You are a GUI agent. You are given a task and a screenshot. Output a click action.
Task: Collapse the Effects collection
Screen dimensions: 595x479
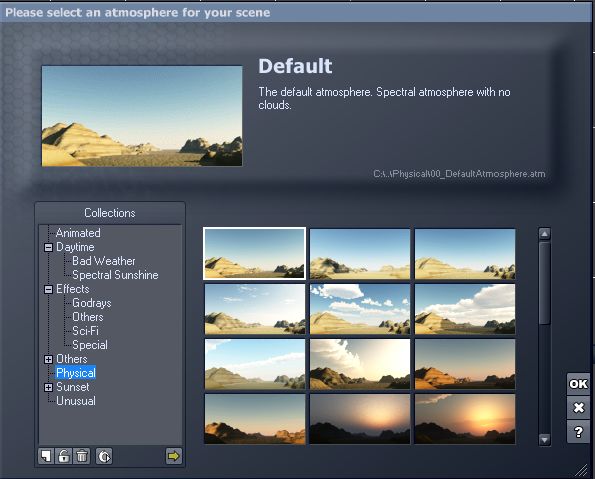(48, 290)
